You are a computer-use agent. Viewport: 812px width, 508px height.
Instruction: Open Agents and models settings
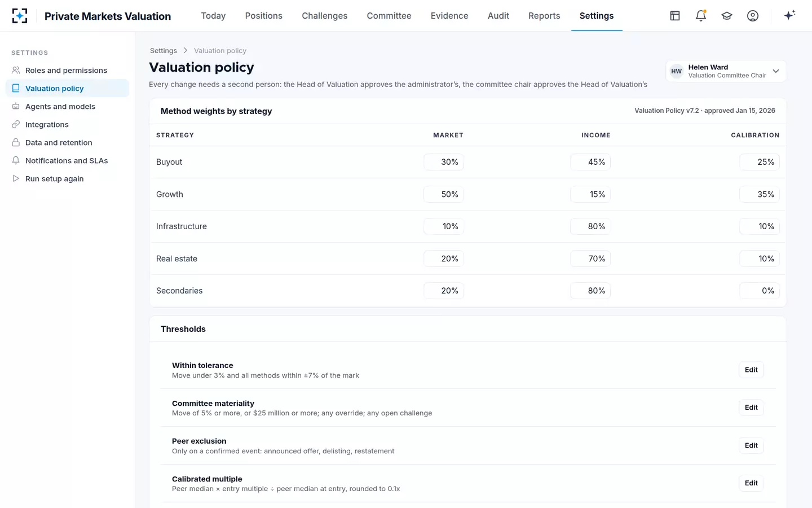(67, 107)
